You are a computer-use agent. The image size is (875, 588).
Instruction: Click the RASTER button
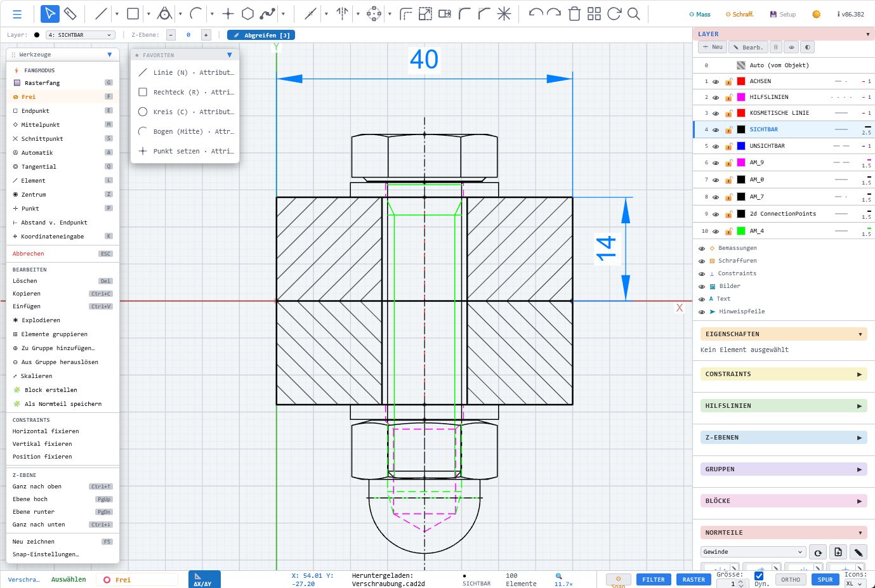(694, 579)
